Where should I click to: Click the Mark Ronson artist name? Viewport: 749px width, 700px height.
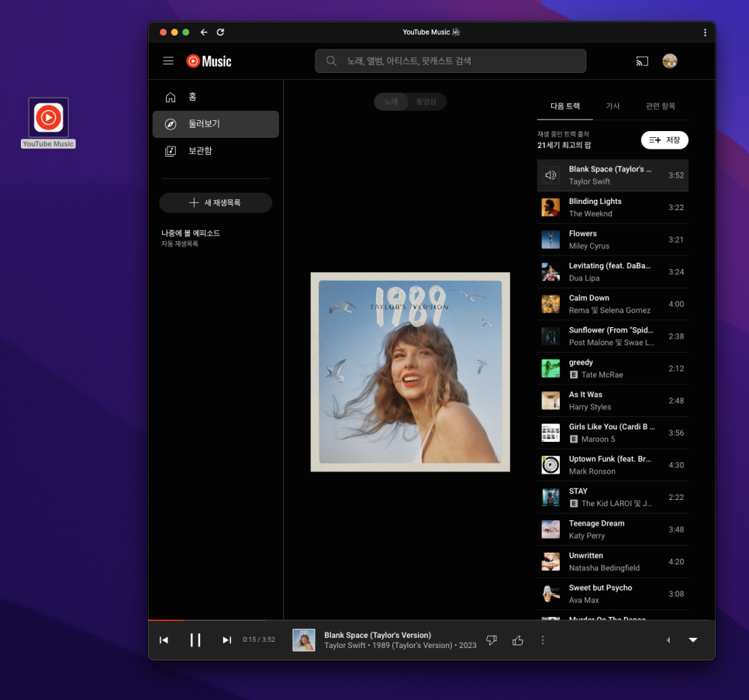tap(592, 471)
